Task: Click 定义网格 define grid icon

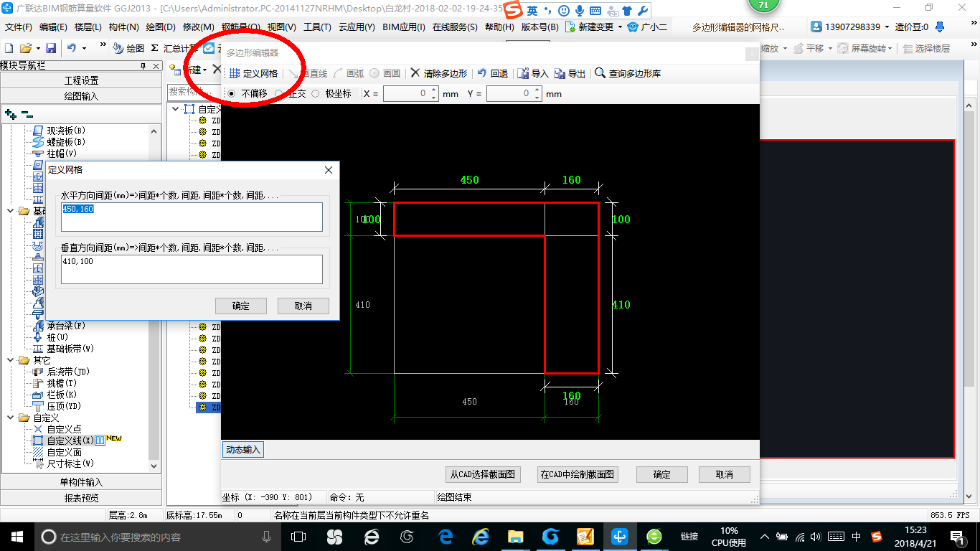Action: click(253, 73)
